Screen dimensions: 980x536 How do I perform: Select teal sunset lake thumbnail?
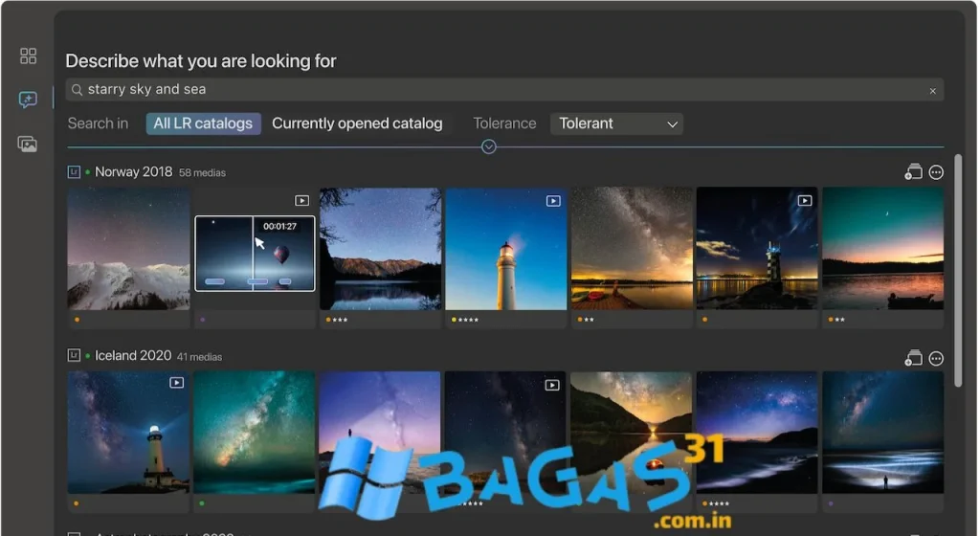[x=883, y=249]
